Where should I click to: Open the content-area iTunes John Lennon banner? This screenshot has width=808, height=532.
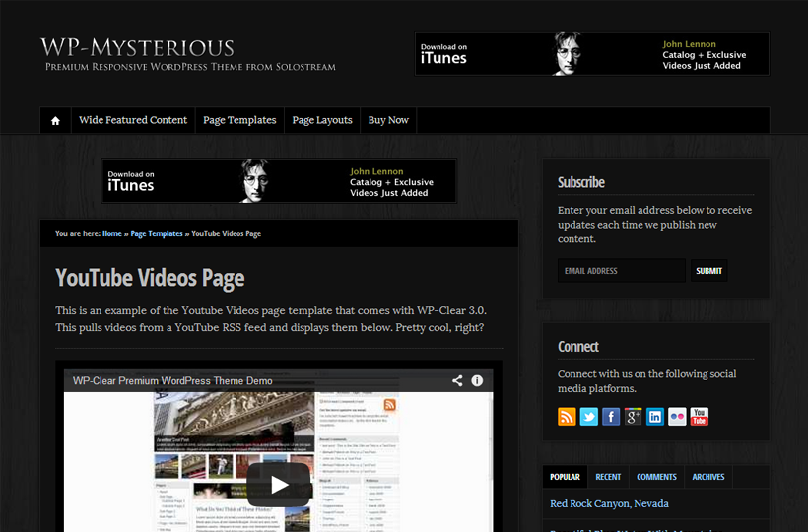(x=279, y=180)
